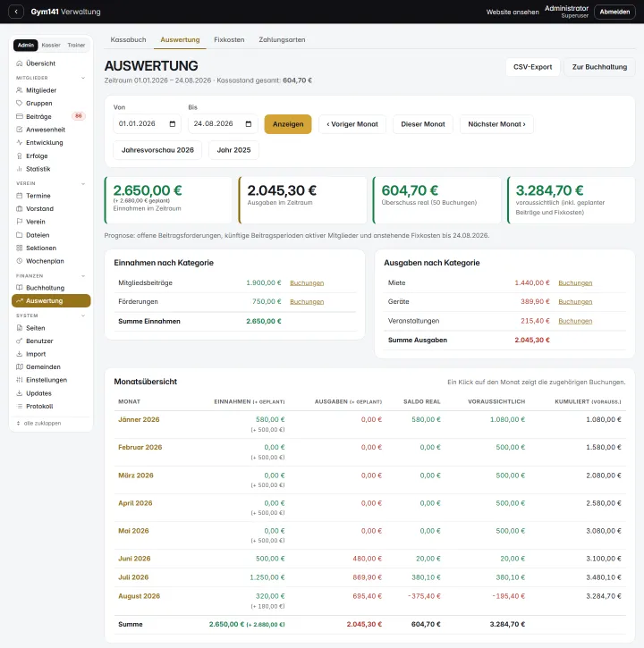The width and height of the screenshot is (644, 648).
Task: Click the back arrow icon in header
Action: click(x=16, y=12)
